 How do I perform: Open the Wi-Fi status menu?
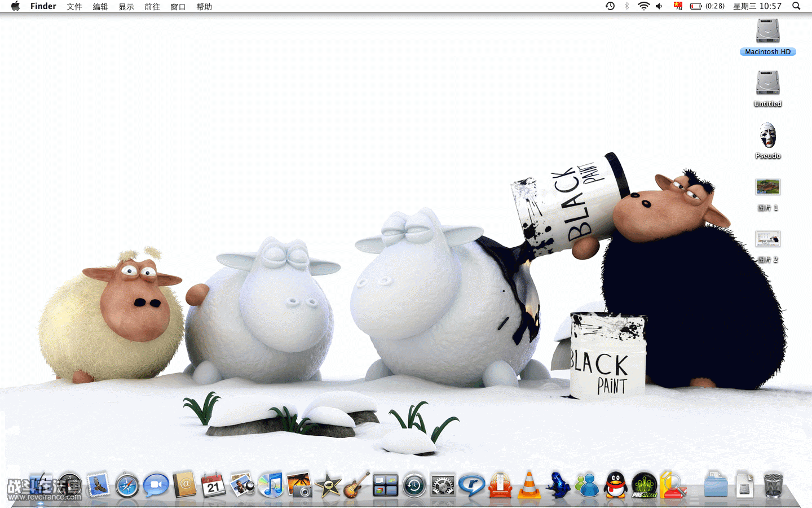tap(643, 6)
